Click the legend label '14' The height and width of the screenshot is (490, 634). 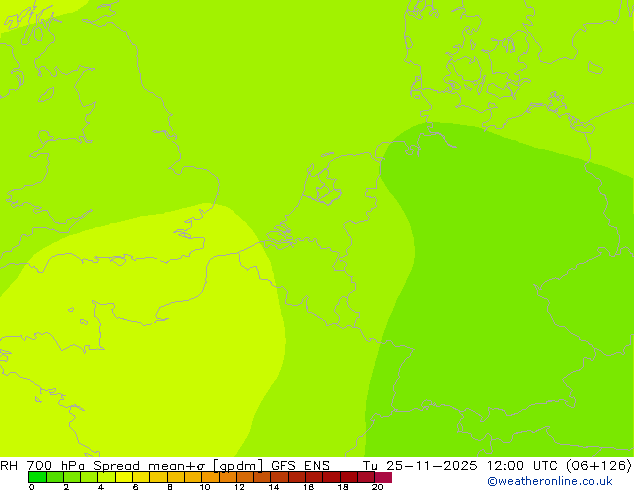pyautogui.click(x=274, y=487)
